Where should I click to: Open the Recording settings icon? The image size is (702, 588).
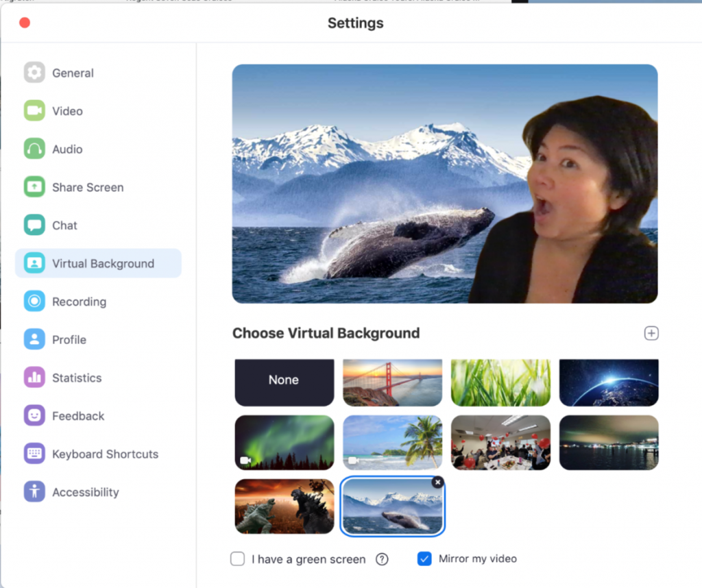point(34,302)
